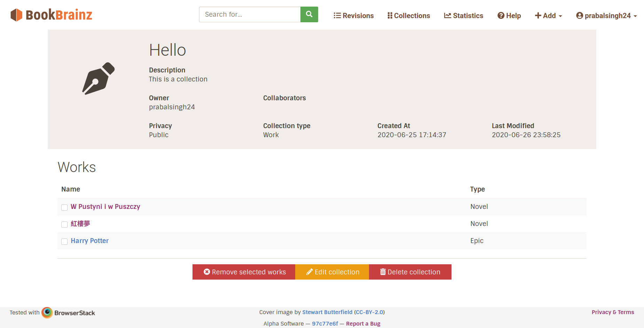Viewport: 644px width, 328px height.
Task: Click the Type column header
Action: click(x=477, y=189)
